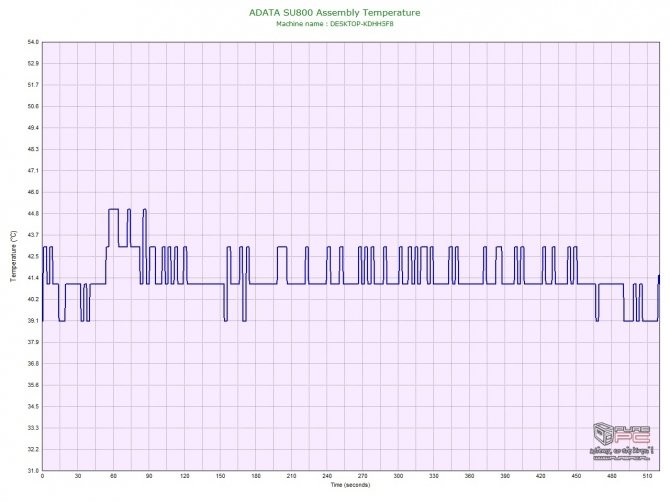Click the 480 seconds time axis label
Viewport: 670px width, 502px height.
[612, 476]
